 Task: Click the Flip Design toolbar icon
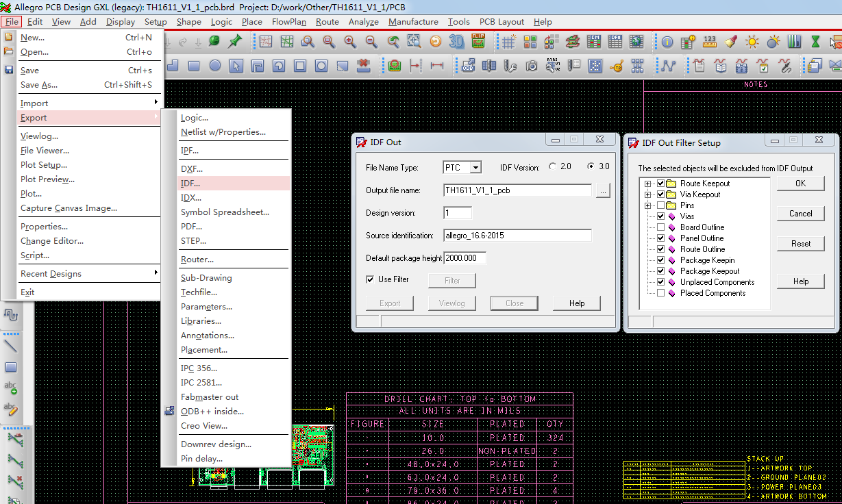point(478,42)
